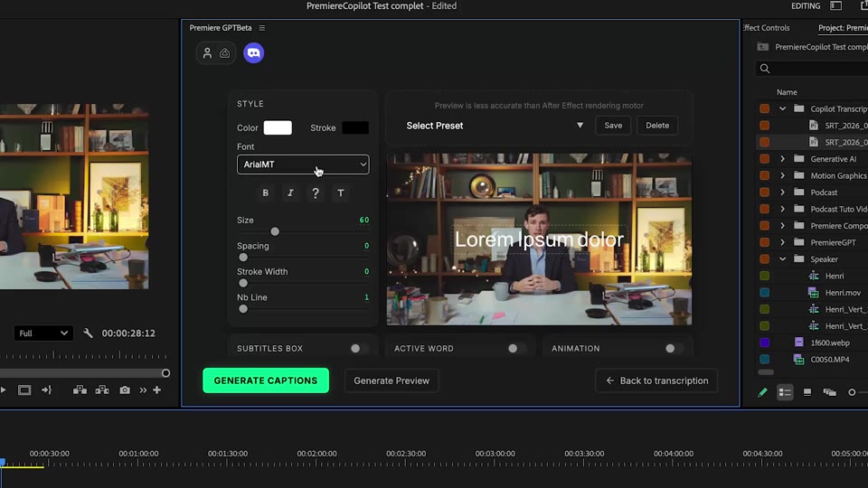Viewport: 868px width, 488px height.
Task: Open the workspace layout icon beside EDITING
Action: [835, 6]
